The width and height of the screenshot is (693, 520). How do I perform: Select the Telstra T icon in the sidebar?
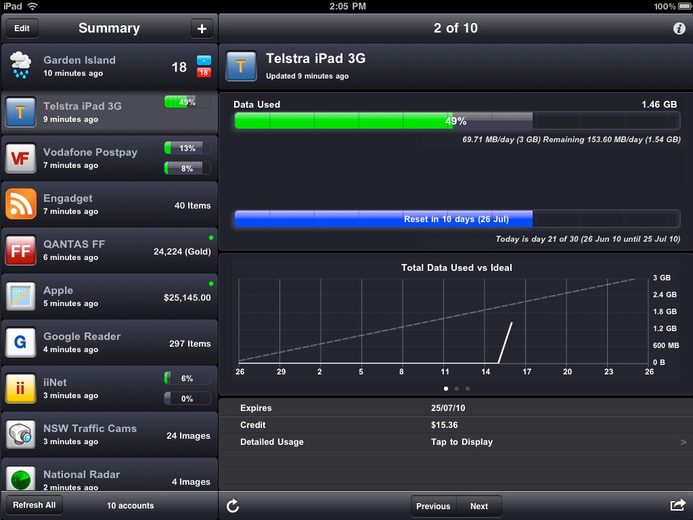click(x=20, y=112)
